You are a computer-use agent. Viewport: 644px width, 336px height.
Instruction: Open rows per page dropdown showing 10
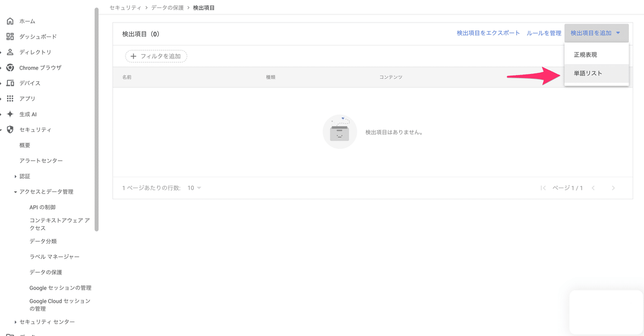(x=194, y=188)
